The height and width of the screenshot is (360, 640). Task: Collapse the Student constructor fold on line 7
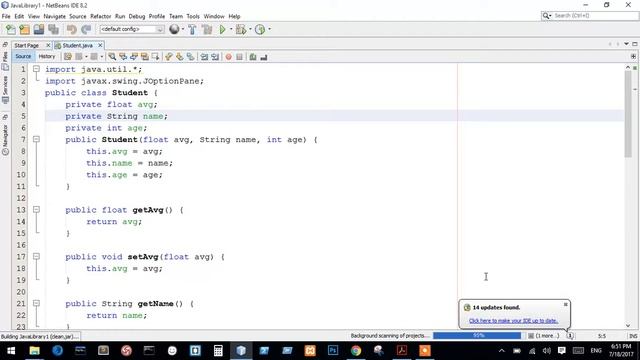[36, 139]
